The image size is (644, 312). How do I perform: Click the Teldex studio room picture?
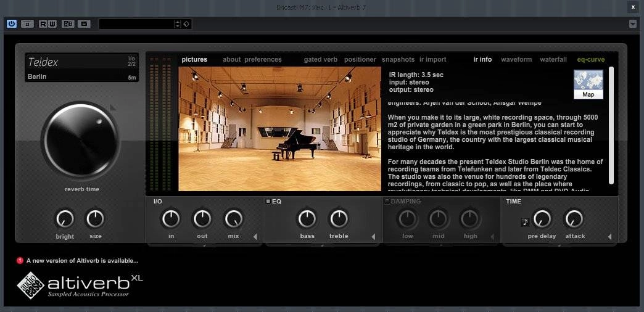coord(279,129)
